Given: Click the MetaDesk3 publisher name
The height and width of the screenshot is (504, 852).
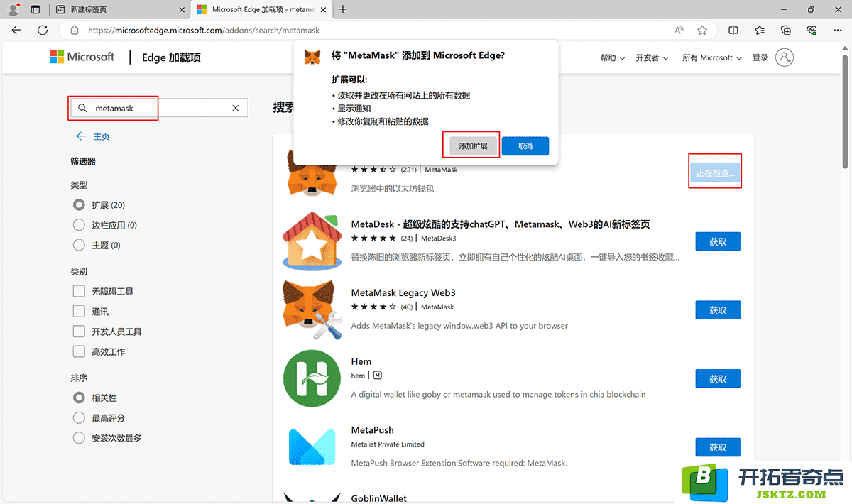Looking at the screenshot, I should pos(439,239).
